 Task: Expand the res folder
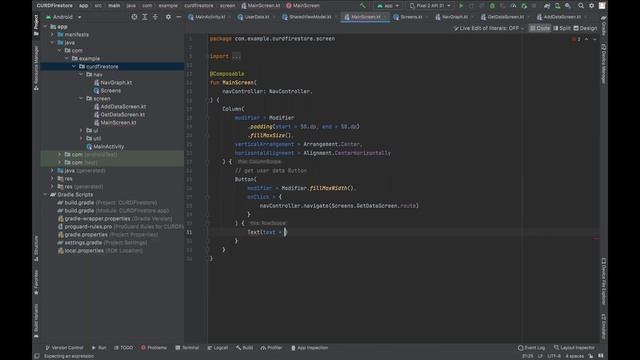(52, 179)
